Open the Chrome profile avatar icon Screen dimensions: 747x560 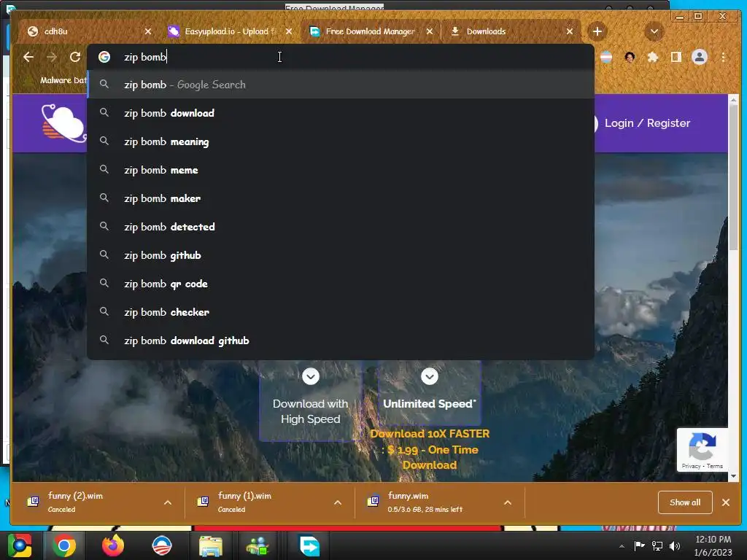point(700,57)
